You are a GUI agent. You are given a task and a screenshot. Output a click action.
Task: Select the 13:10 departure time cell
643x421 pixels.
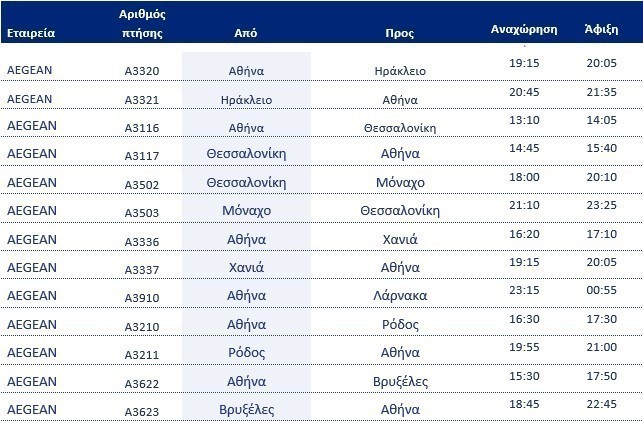(x=523, y=118)
